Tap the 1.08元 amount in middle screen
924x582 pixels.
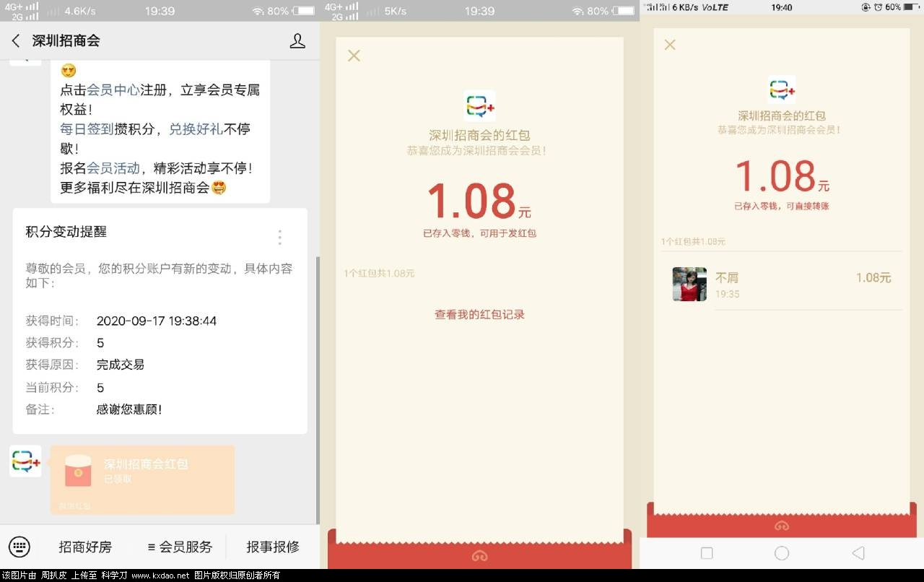click(479, 200)
